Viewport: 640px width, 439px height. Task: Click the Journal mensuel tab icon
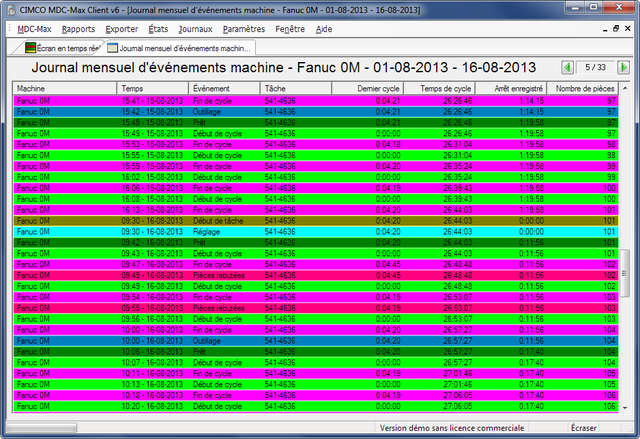click(112, 48)
